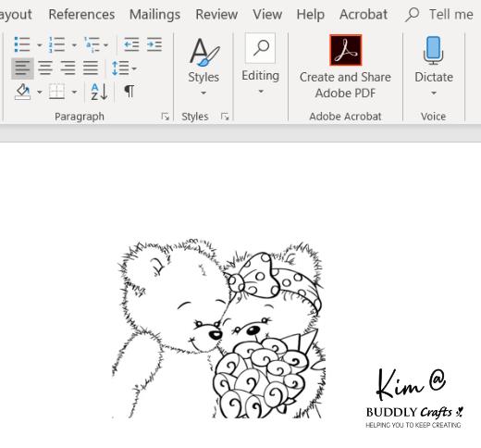Open the Layout tab
The width and height of the screenshot is (481, 448).
pyautogui.click(x=16, y=15)
